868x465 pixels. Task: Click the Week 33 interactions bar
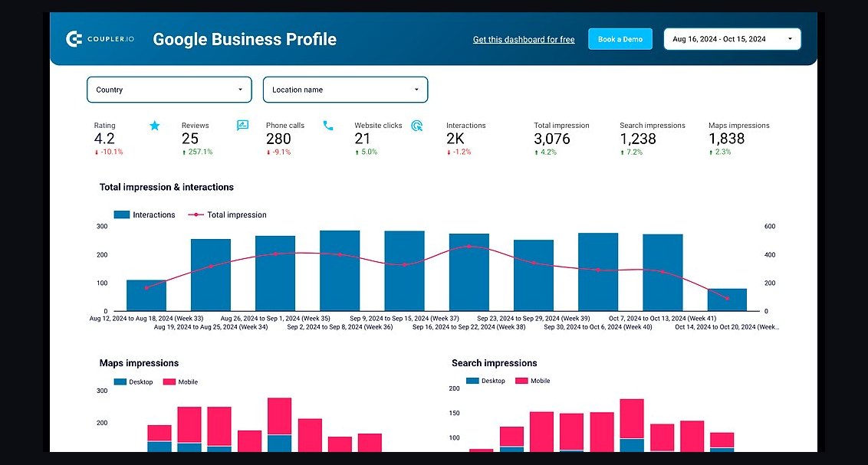146,296
